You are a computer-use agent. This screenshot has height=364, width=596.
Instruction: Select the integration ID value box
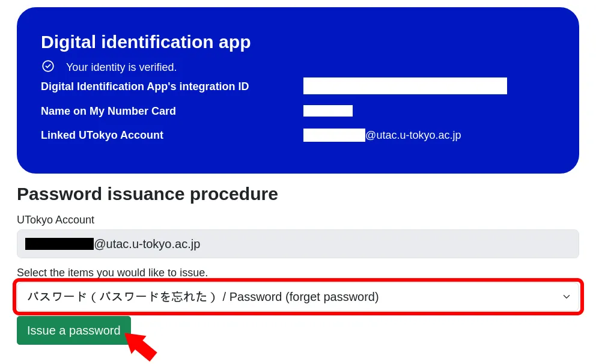coord(405,86)
